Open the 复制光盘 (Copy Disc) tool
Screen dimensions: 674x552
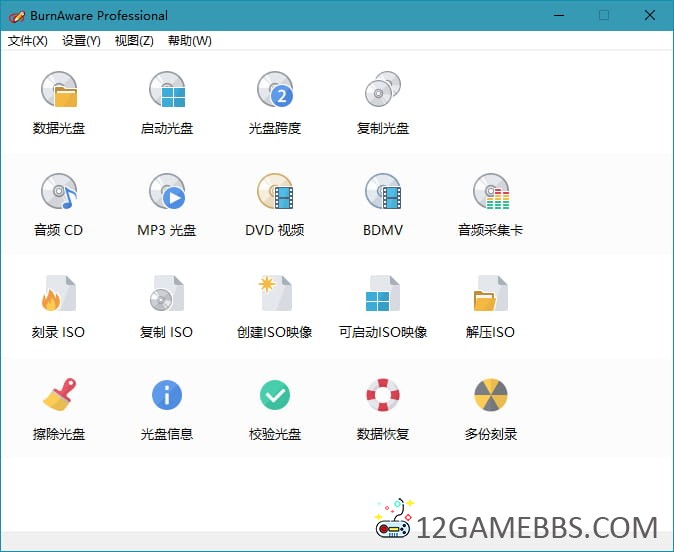click(383, 91)
